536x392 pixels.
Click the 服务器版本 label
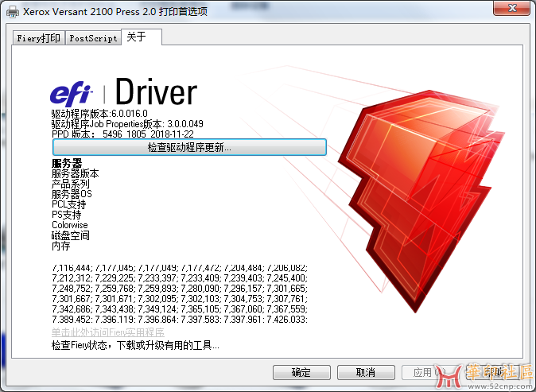(x=76, y=173)
